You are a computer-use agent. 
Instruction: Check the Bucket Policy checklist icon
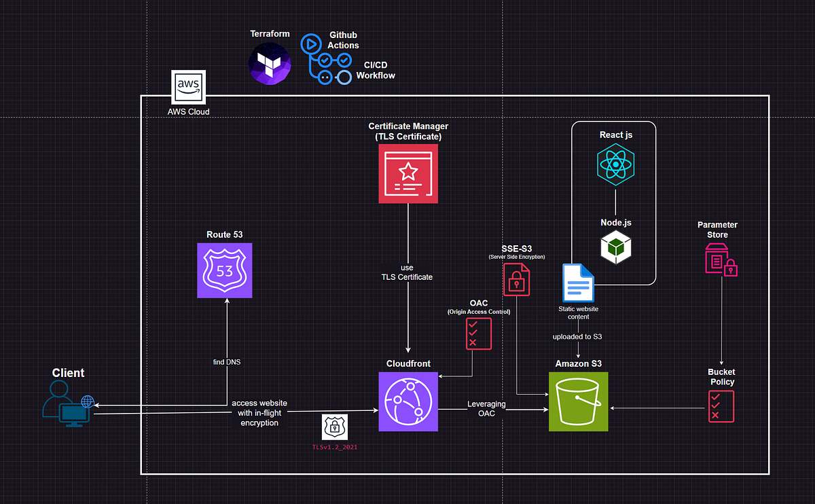click(x=721, y=406)
